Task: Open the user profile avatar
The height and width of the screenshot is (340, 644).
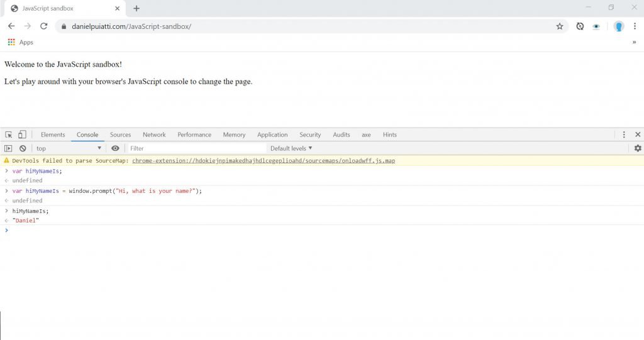Action: [619, 26]
